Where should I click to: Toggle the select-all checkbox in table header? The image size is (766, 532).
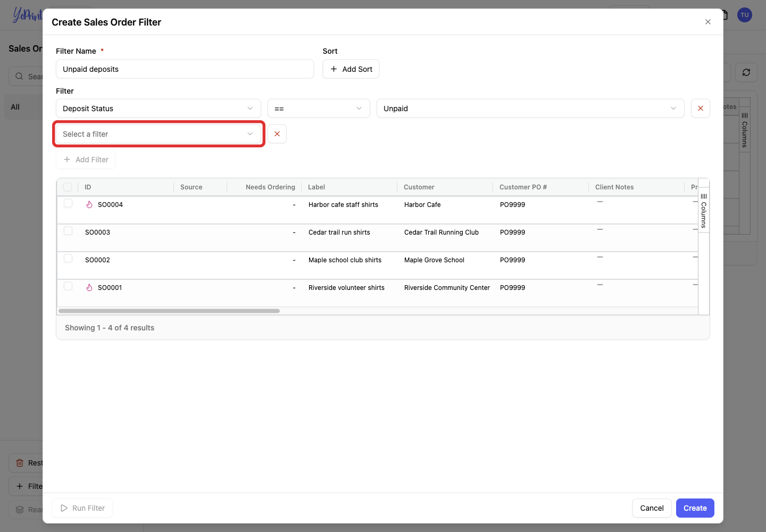pos(68,187)
